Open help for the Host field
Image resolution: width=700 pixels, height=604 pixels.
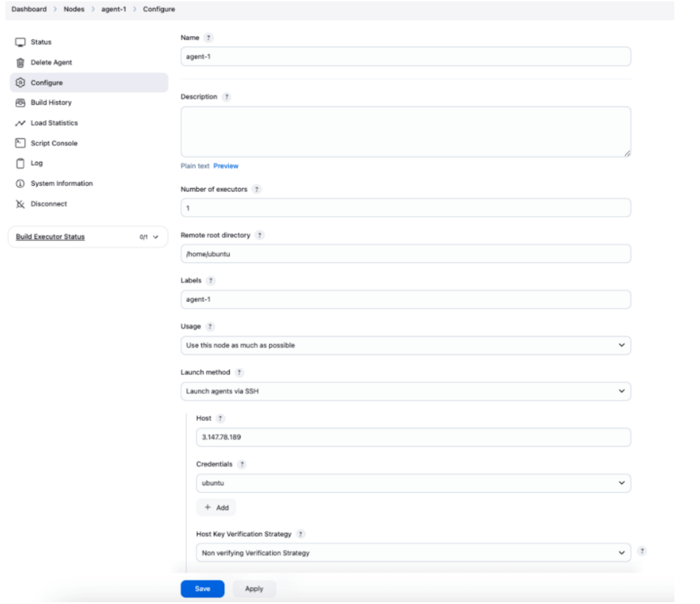[x=220, y=418]
